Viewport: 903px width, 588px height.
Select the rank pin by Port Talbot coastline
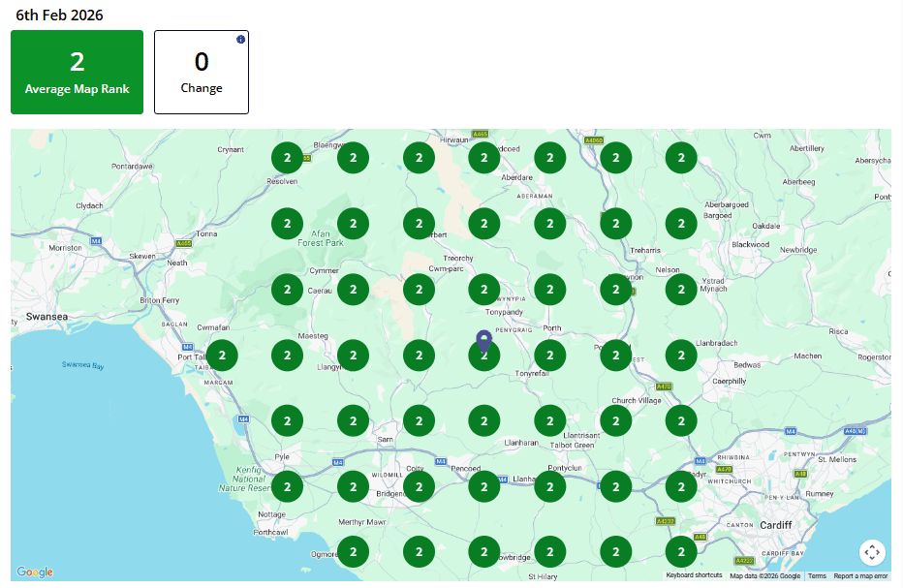[222, 355]
